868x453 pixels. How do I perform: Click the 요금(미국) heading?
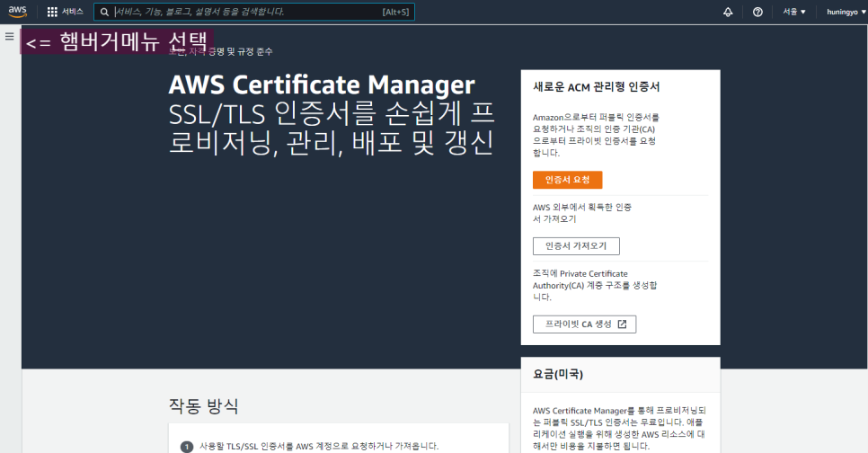tap(558, 375)
